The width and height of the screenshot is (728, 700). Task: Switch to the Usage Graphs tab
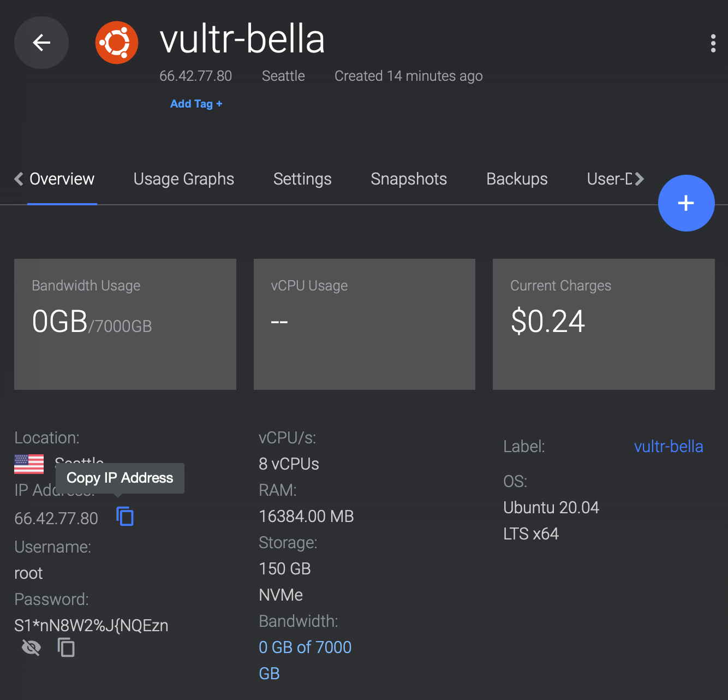(183, 179)
